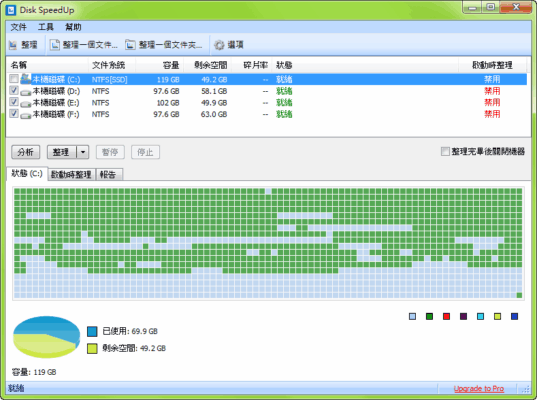Sort by the 啟動時整理 column header

[x=492, y=65]
